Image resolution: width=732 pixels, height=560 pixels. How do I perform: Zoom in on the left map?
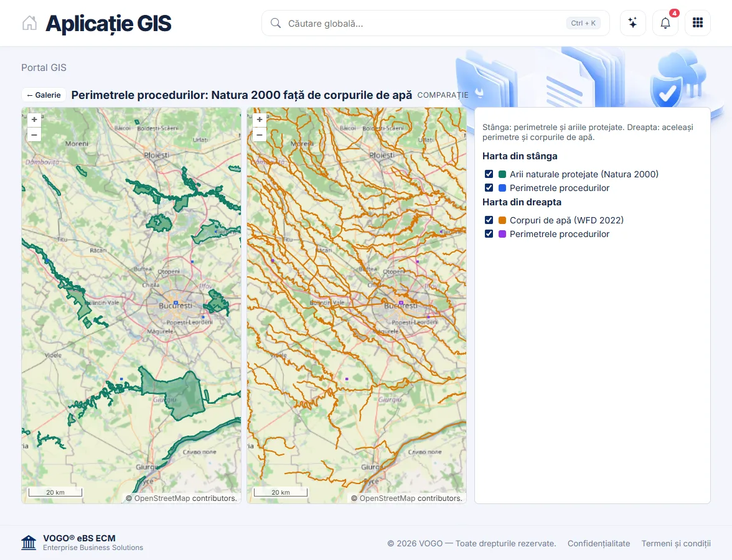tap(34, 119)
